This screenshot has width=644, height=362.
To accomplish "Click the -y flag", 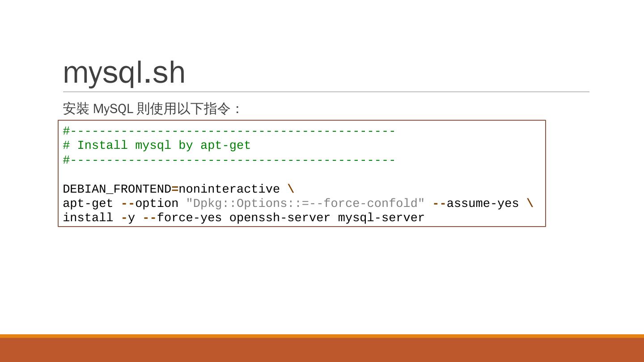I will click(x=128, y=218).
